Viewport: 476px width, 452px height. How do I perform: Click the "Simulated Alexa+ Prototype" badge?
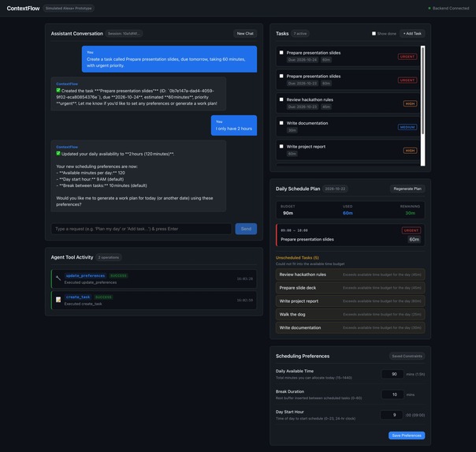click(x=69, y=8)
